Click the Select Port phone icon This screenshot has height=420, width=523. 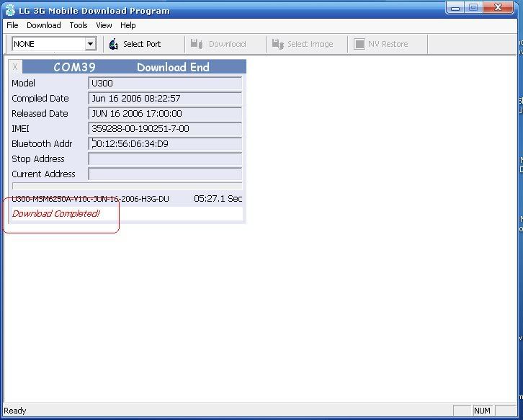coord(114,44)
